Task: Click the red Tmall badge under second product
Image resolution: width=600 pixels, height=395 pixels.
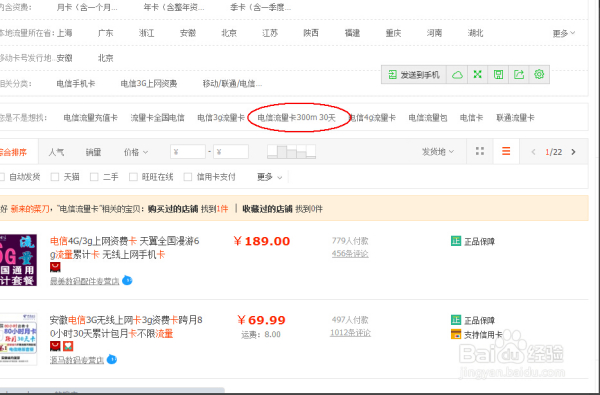Action: coord(55,346)
